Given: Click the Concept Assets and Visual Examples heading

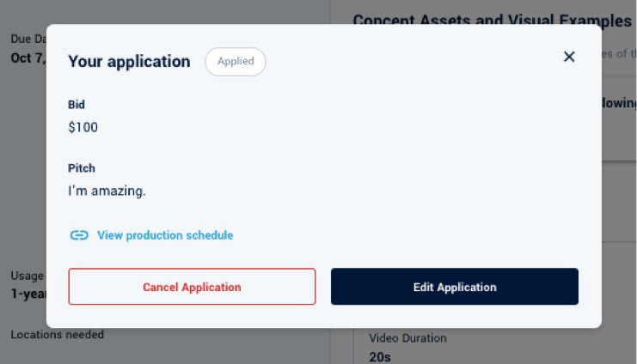Looking at the screenshot, I should click(x=492, y=21).
